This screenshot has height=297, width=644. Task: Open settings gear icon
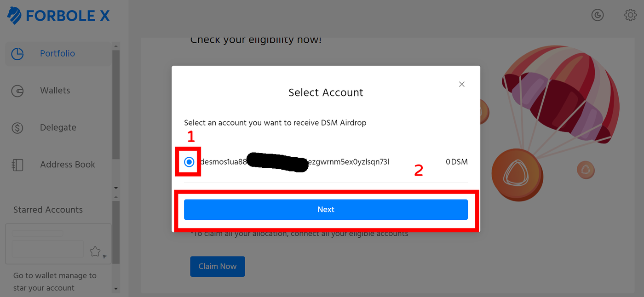pos(630,15)
